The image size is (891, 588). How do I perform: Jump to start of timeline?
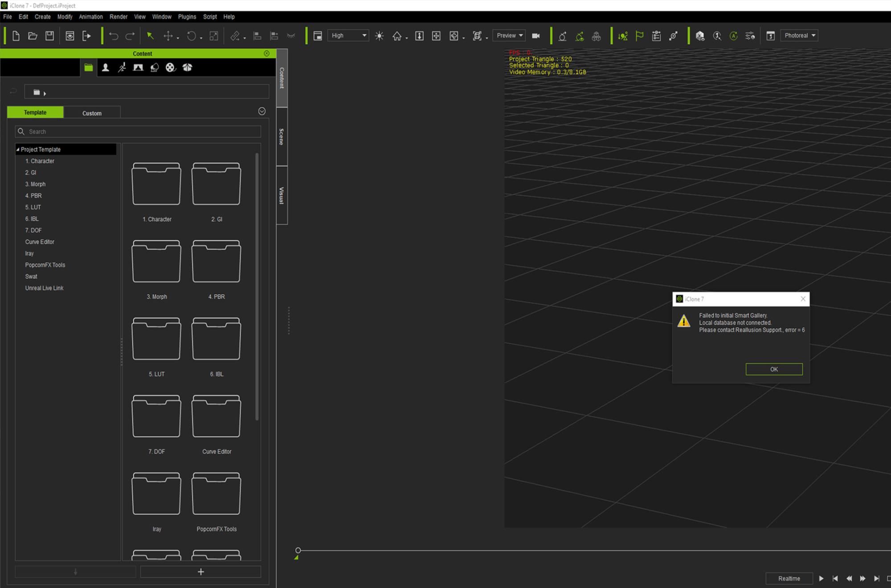coord(835,578)
